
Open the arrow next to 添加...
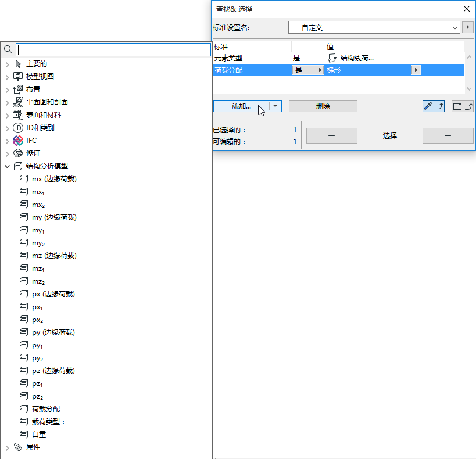[275, 106]
